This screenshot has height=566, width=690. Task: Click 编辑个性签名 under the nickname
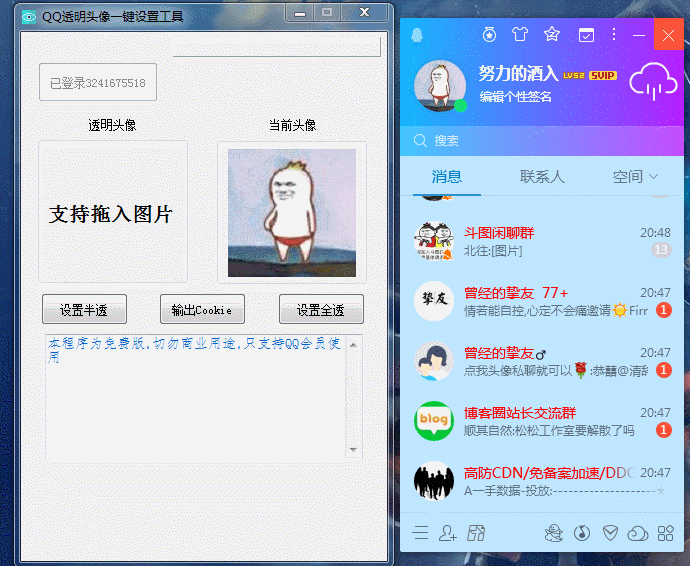tap(515, 96)
